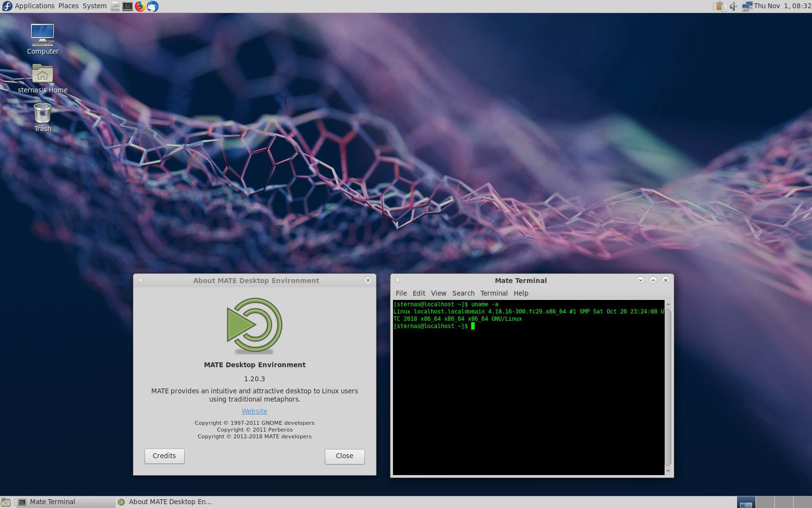This screenshot has height=508, width=812.
Task: Open the Applications menu
Action: point(34,6)
